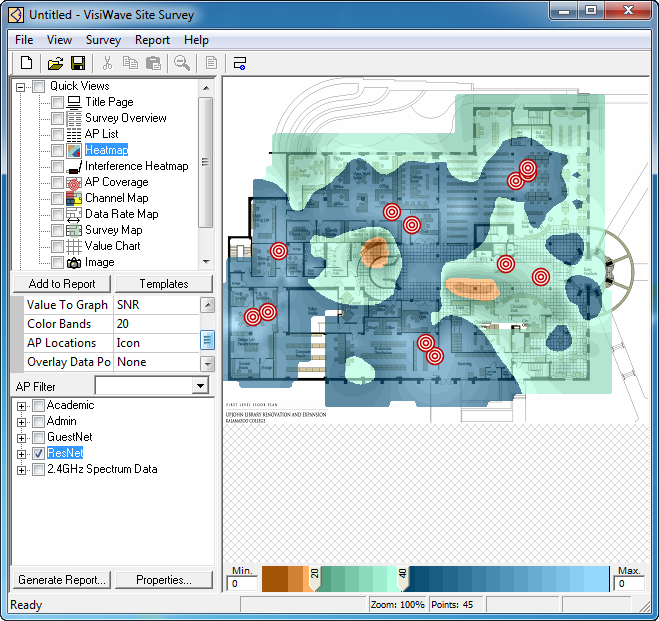
Task: Select the Heatmap view icon in Quick Views
Action: click(74, 150)
